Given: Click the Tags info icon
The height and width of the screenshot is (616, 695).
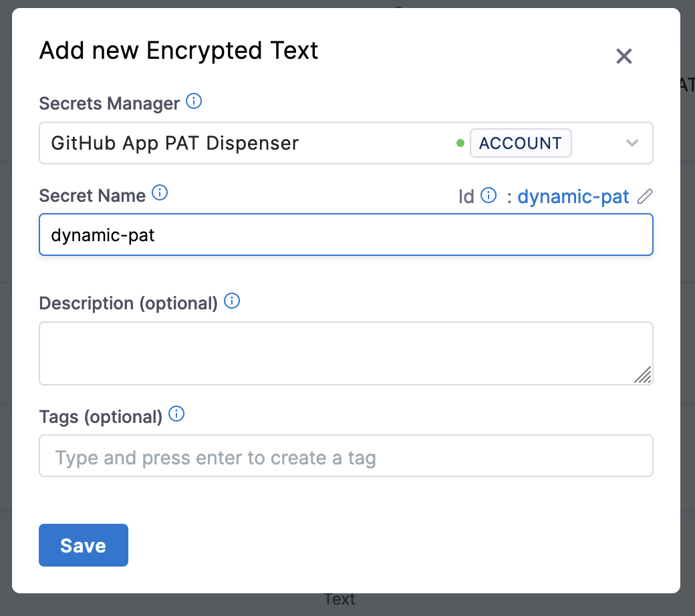Looking at the screenshot, I should [176, 415].
